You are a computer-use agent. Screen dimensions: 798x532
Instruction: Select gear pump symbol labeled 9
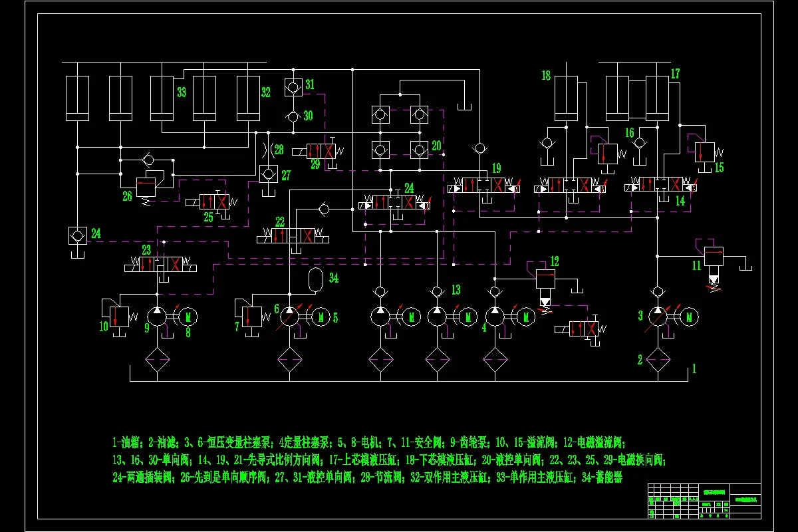pyautogui.click(x=157, y=317)
